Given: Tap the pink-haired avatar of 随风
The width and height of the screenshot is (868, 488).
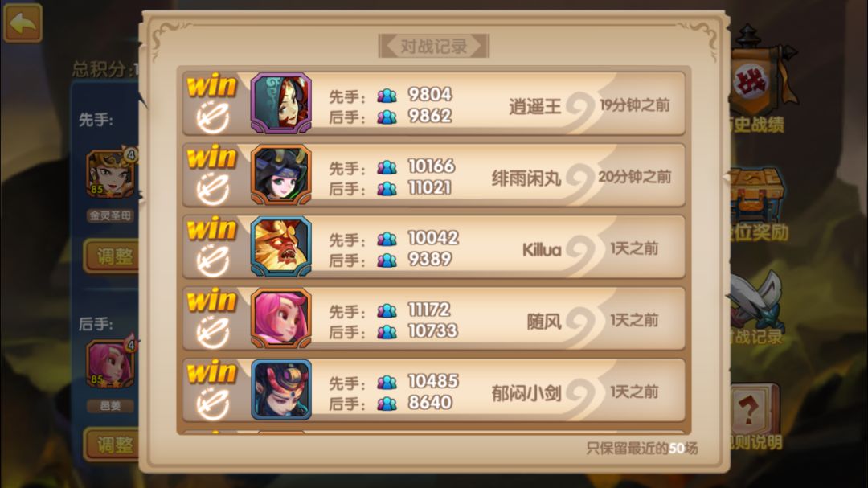Looking at the screenshot, I should 281,318.
